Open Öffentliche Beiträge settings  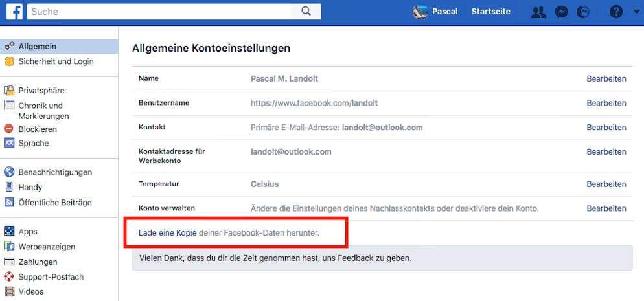pyautogui.click(x=55, y=202)
